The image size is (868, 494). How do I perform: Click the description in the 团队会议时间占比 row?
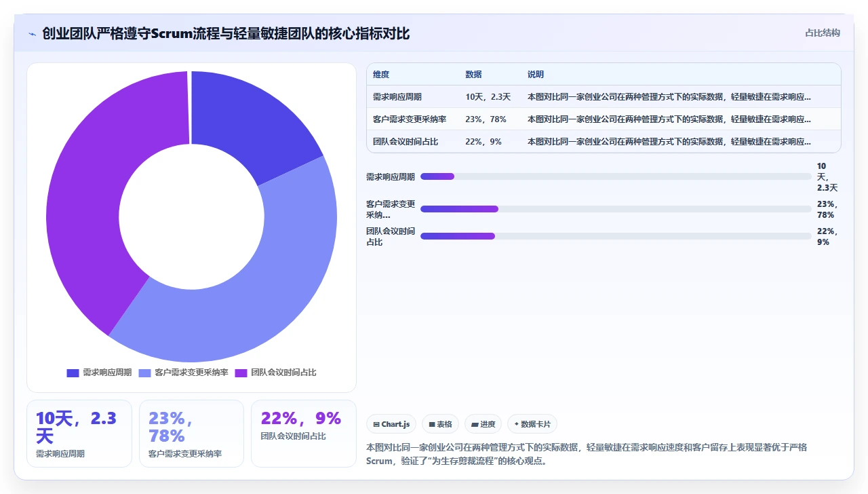pos(669,142)
